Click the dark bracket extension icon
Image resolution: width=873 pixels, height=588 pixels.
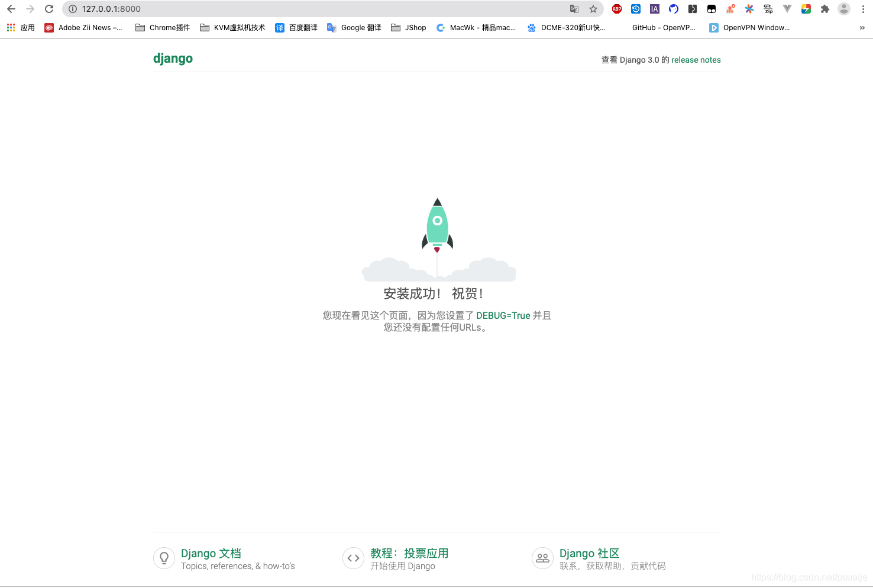693,9
